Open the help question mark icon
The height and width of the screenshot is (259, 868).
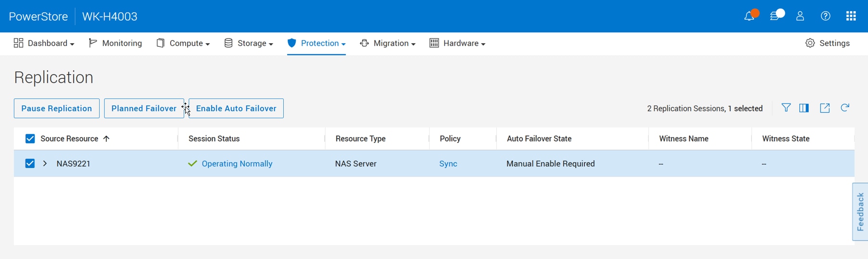point(826,16)
